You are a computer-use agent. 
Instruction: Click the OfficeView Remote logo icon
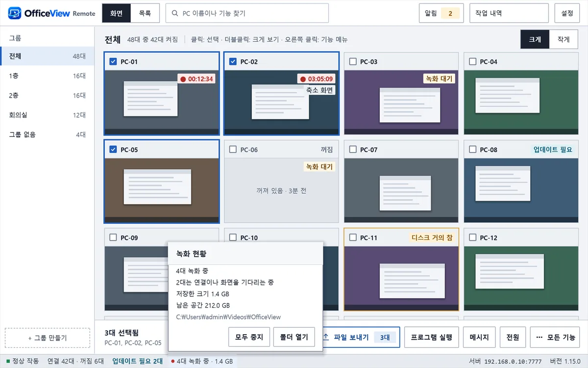pos(15,13)
